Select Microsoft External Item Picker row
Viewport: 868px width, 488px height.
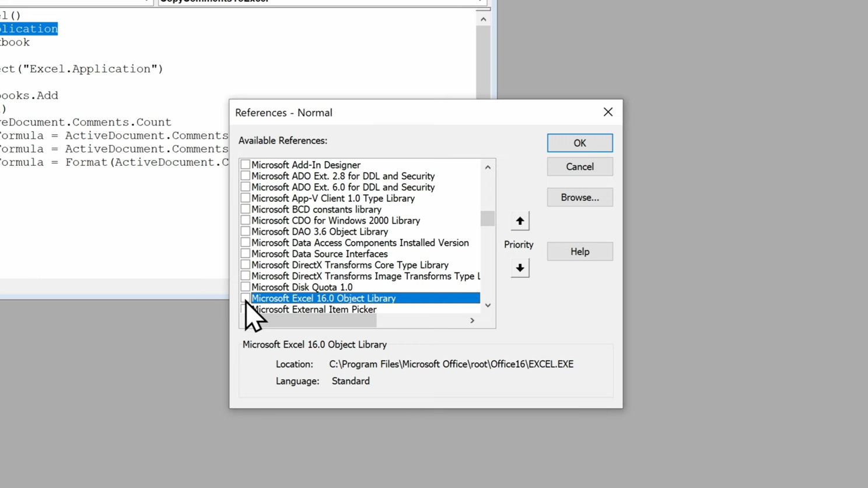(360, 309)
